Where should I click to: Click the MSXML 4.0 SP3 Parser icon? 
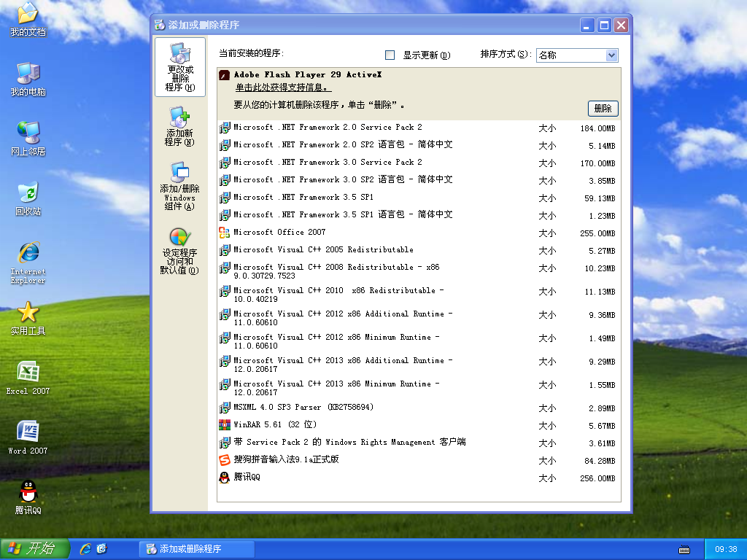[x=225, y=408]
